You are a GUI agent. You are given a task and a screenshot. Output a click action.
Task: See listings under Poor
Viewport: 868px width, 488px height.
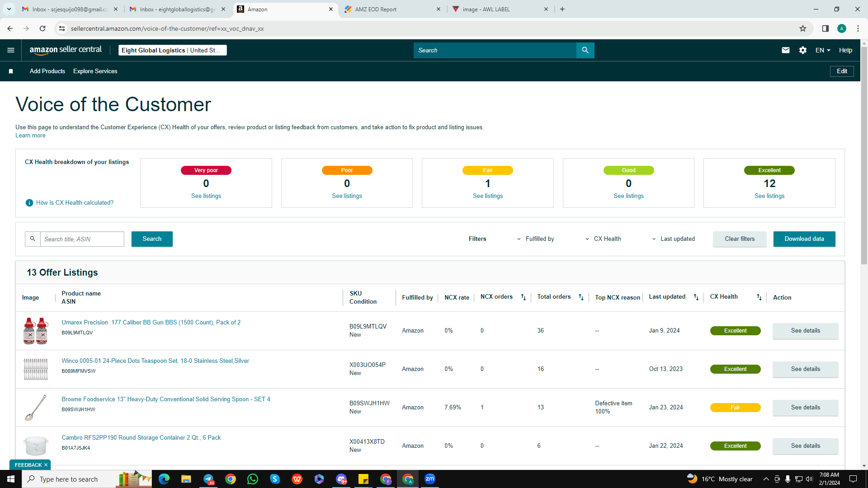(347, 196)
